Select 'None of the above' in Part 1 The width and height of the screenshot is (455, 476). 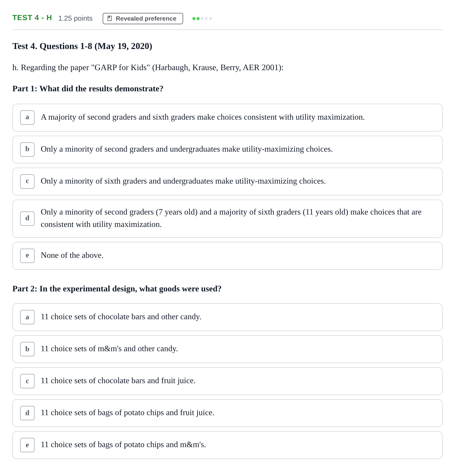tap(228, 256)
